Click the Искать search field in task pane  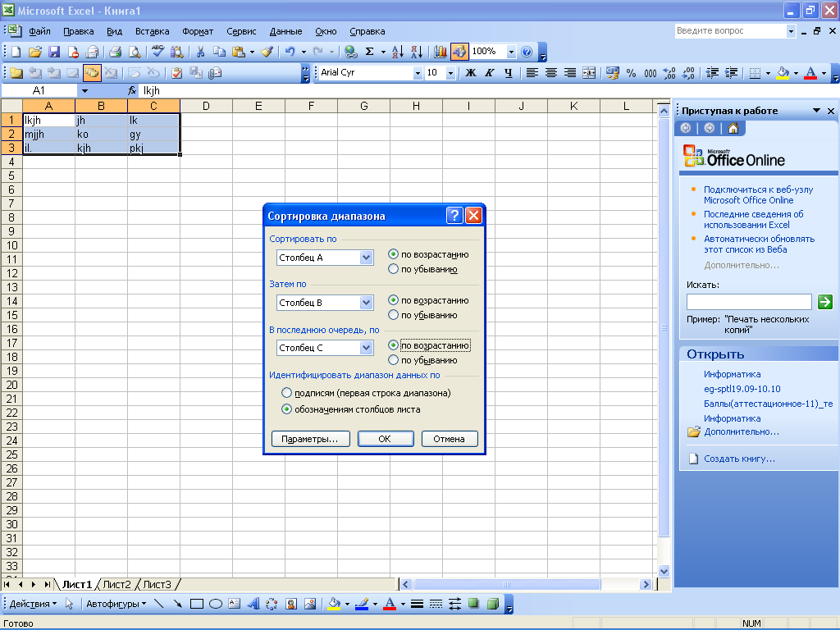click(749, 302)
